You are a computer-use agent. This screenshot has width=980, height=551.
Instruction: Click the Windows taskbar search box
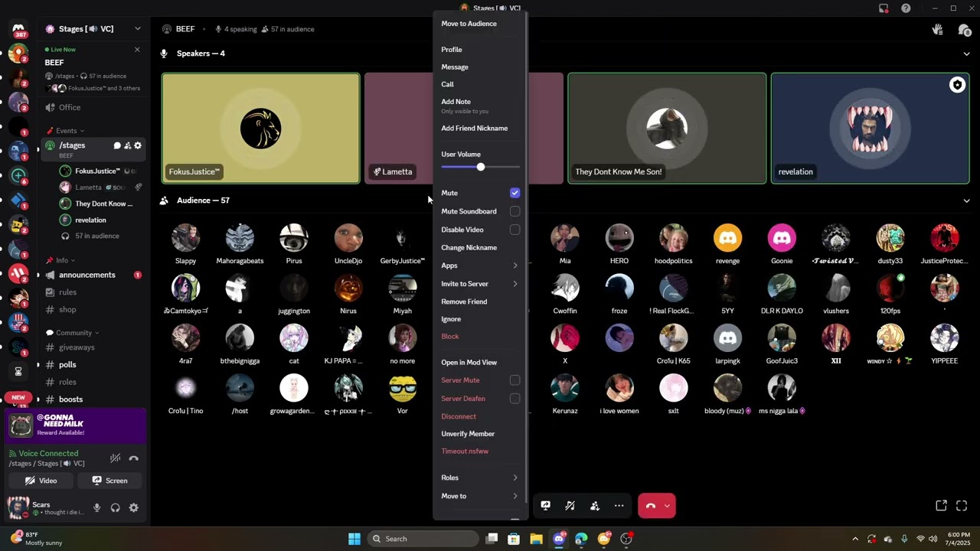(x=423, y=539)
